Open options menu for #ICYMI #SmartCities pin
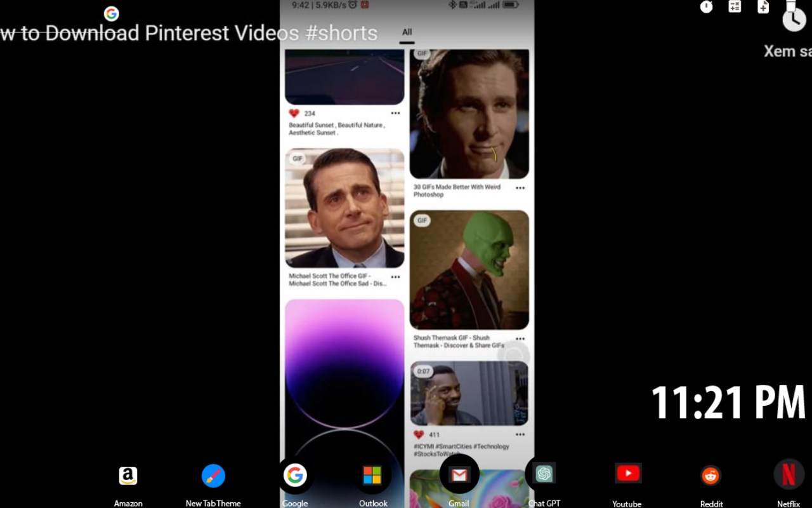812x508 pixels. 520,435
